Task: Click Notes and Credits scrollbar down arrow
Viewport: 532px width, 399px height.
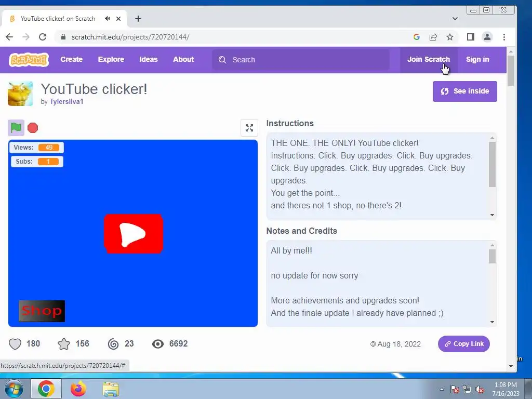Action: point(493,322)
